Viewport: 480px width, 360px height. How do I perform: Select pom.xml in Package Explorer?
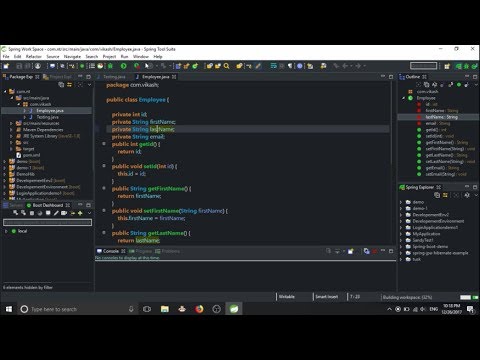coord(31,155)
